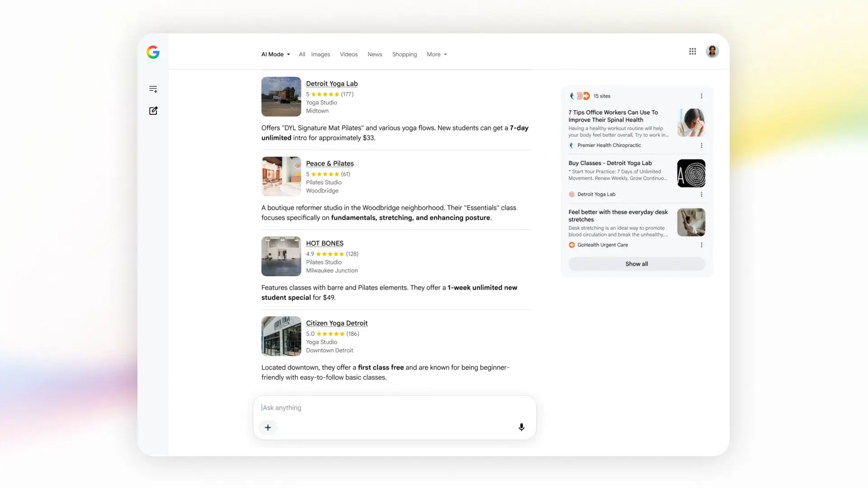868x488 pixels.
Task: Click the "Woodbridge" location under Peace & Pilates
Action: tap(322, 191)
